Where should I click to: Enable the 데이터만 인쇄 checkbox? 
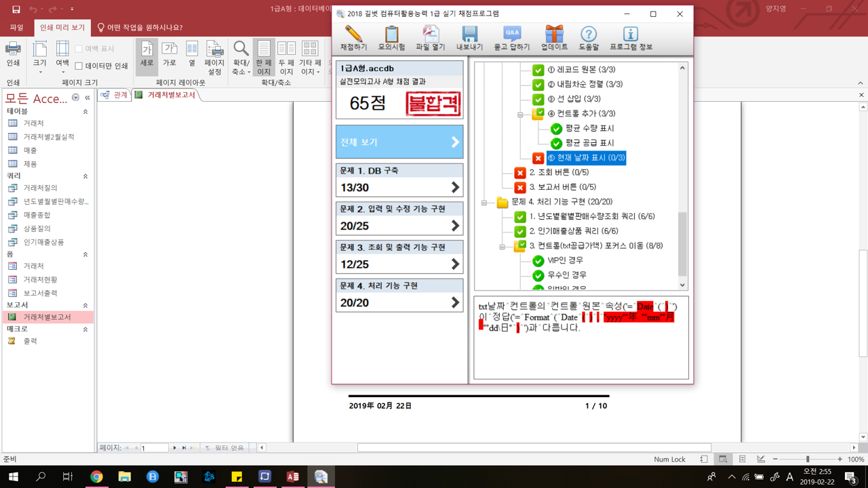(x=79, y=66)
